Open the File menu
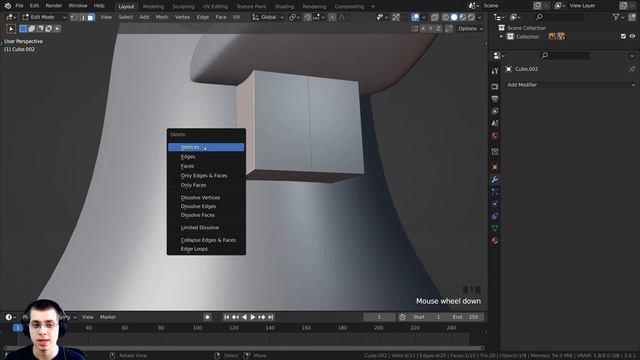 click(x=19, y=6)
